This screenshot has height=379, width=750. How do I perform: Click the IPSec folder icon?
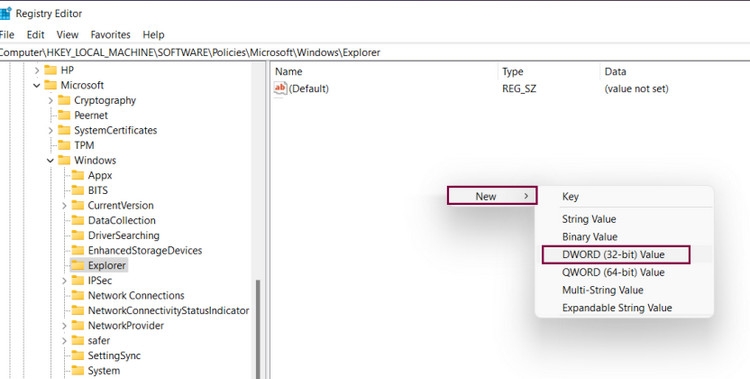point(77,280)
